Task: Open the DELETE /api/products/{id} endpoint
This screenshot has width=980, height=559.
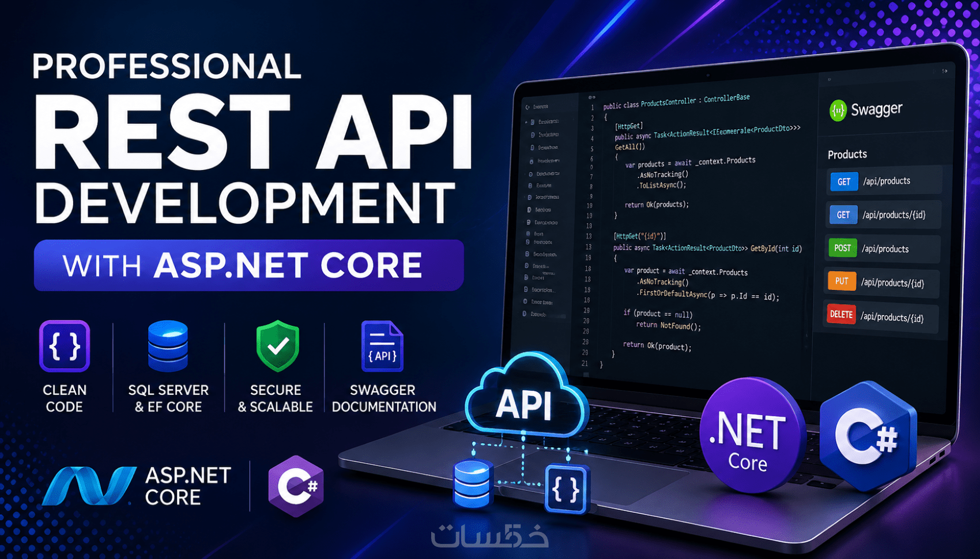Action: click(881, 316)
